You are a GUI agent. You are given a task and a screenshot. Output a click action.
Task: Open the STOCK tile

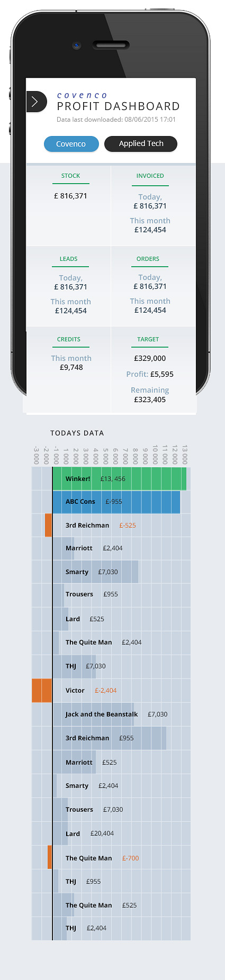coord(68,206)
